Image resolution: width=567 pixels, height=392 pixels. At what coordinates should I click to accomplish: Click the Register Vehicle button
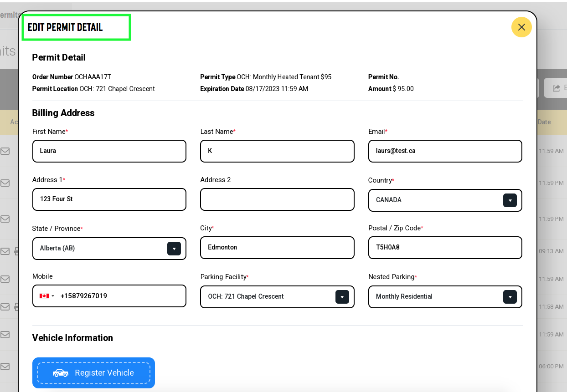(93, 373)
